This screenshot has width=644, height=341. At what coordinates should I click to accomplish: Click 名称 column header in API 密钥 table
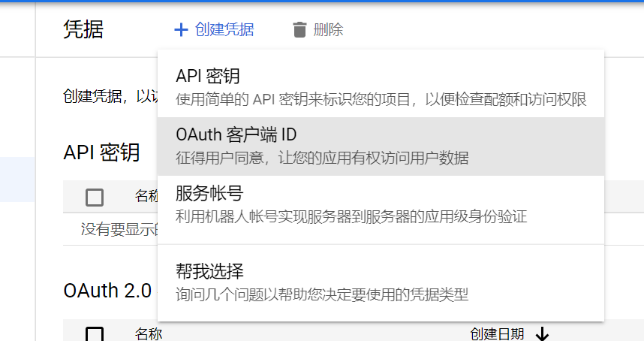pos(146,197)
